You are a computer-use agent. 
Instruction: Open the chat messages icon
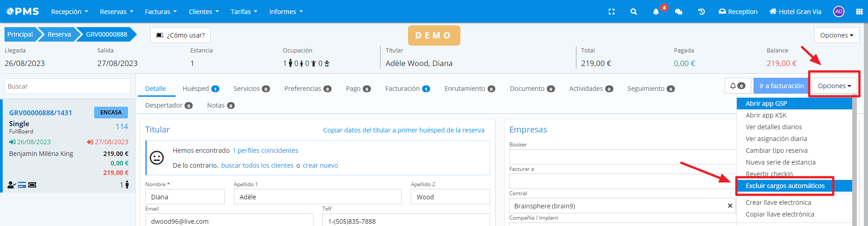tap(678, 12)
